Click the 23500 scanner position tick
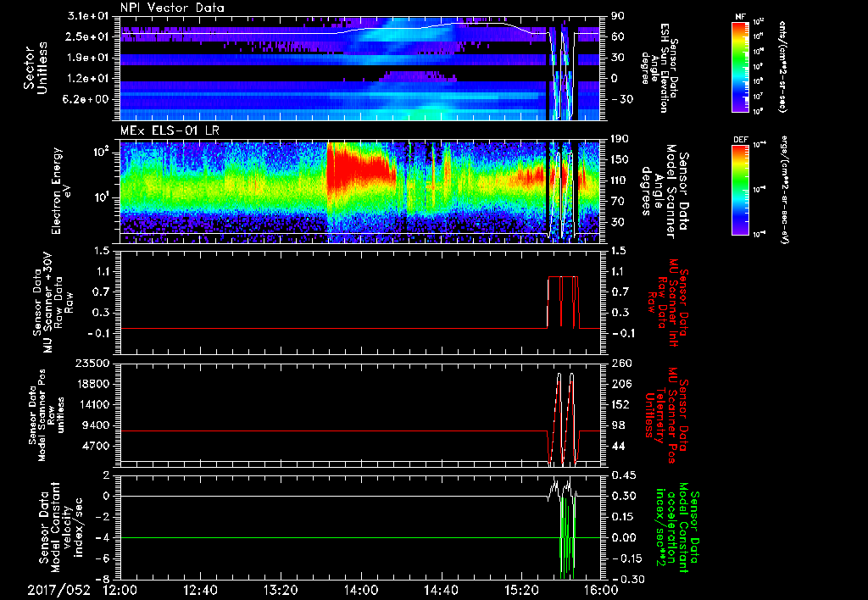This screenshot has width=868, height=600. [93, 364]
